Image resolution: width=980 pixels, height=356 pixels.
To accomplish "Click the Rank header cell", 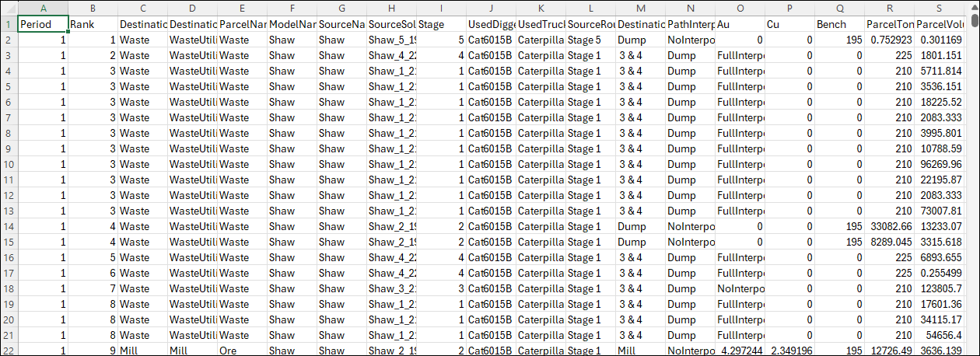I will point(93,24).
